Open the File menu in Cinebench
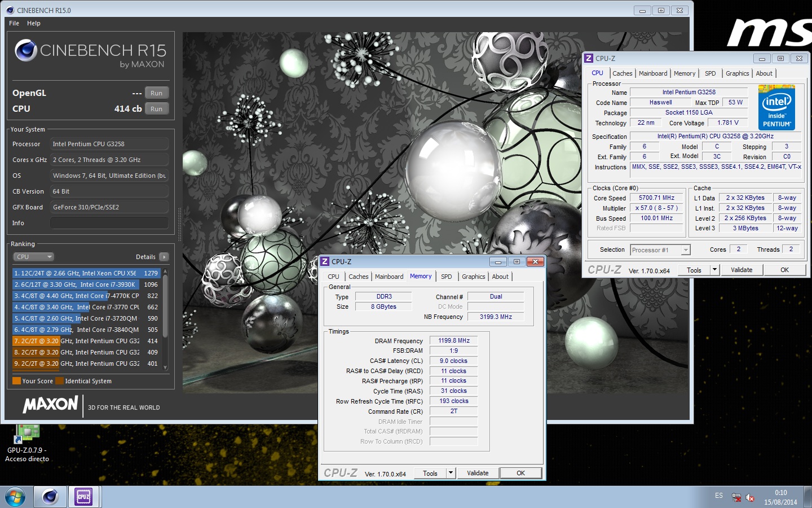Viewport: 812px width, 508px height. (x=14, y=23)
